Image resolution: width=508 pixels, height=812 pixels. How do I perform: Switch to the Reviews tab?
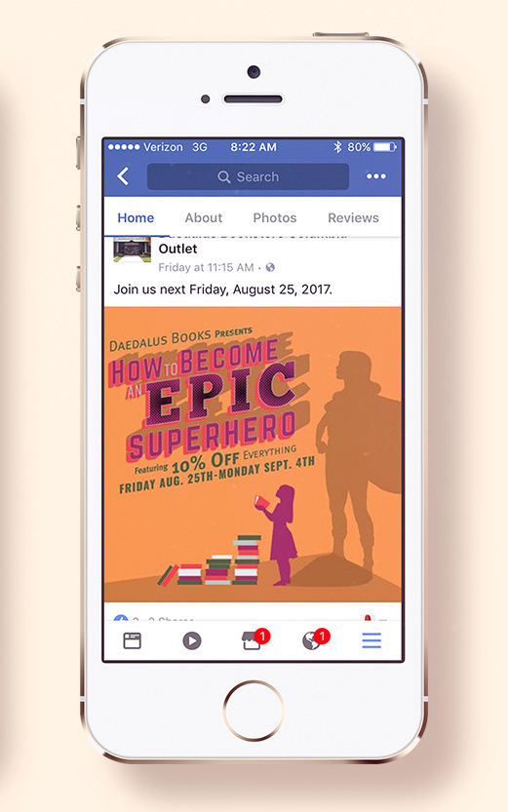(353, 218)
